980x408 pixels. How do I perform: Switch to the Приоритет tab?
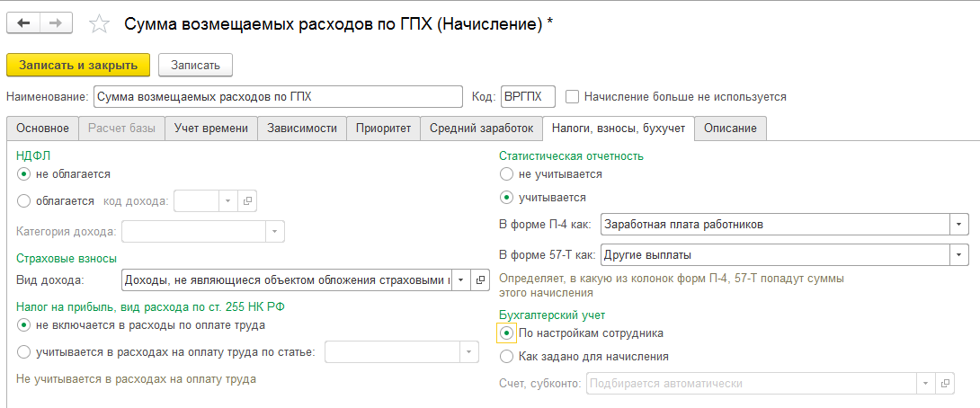(x=383, y=129)
